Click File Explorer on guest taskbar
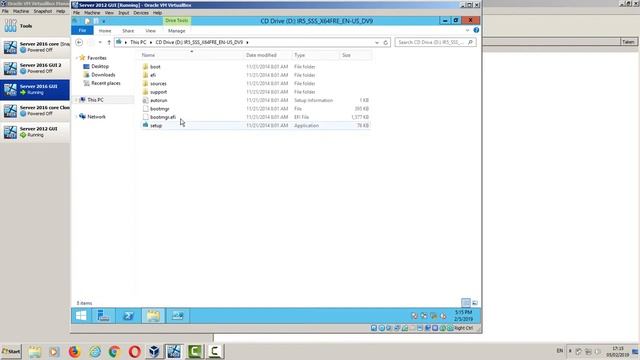Viewport: 640px width, 360px height. [x=153, y=316]
